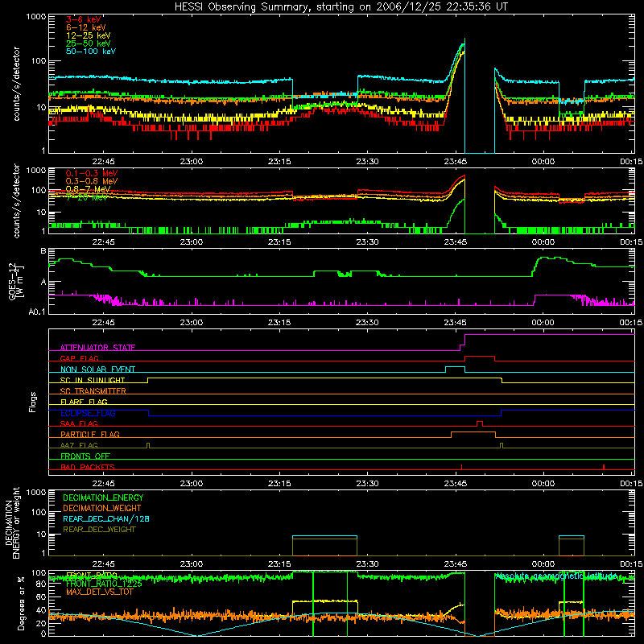Click the FRONT_RATIO_1225 legend label
This screenshot has height=644, width=644.
[x=104, y=584]
